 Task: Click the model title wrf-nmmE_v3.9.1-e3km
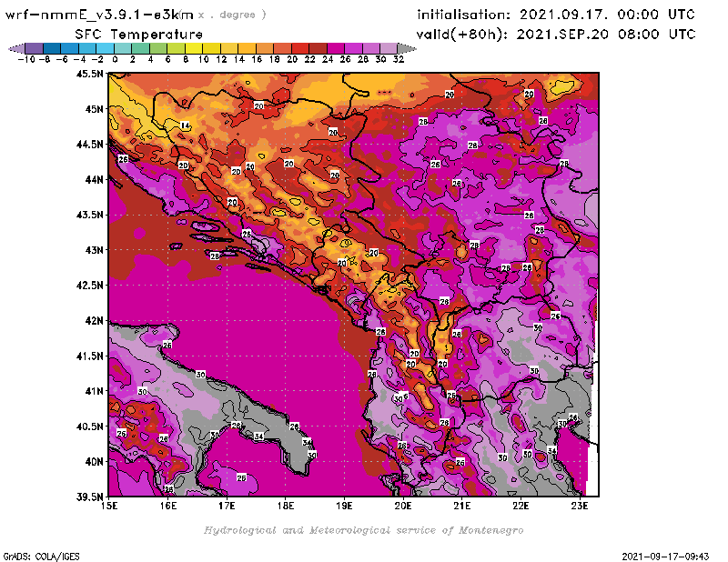99,15
